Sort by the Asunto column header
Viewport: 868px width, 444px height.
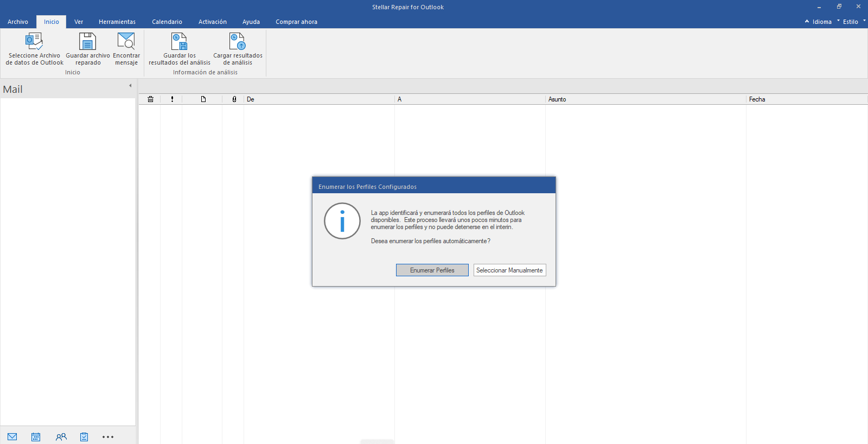pyautogui.click(x=646, y=99)
